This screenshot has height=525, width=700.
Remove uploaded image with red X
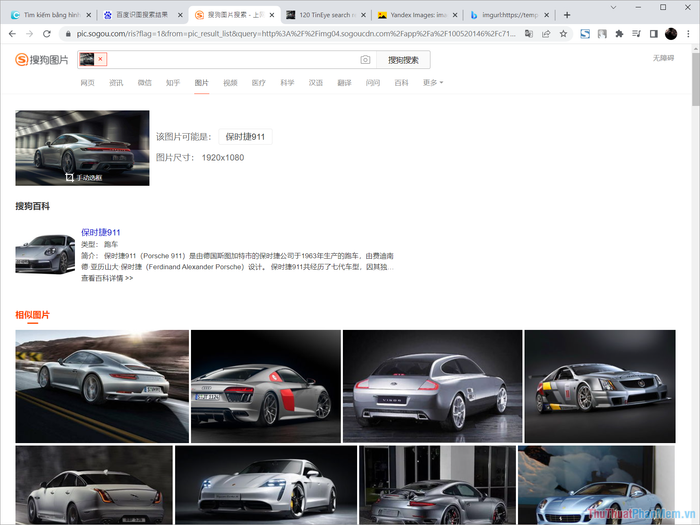[100, 59]
